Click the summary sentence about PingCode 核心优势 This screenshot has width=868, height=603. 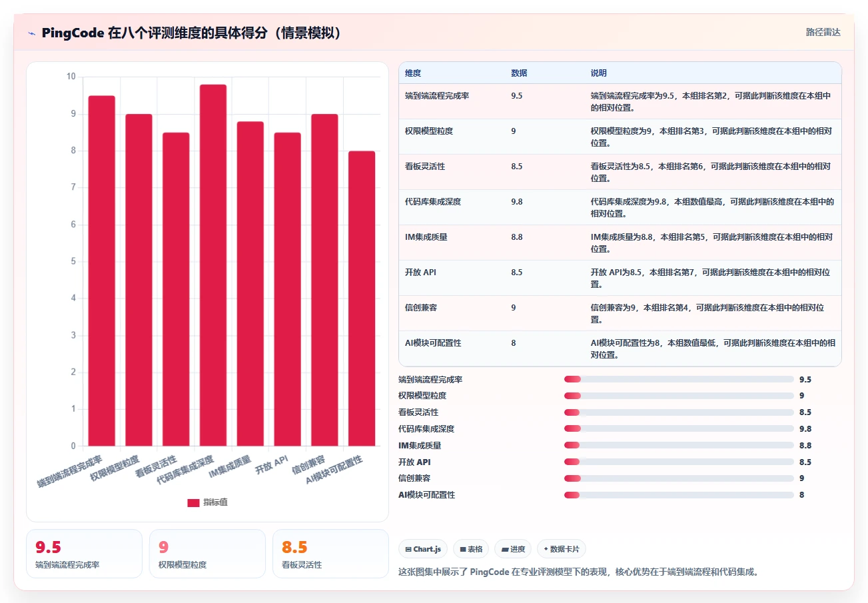(578, 572)
